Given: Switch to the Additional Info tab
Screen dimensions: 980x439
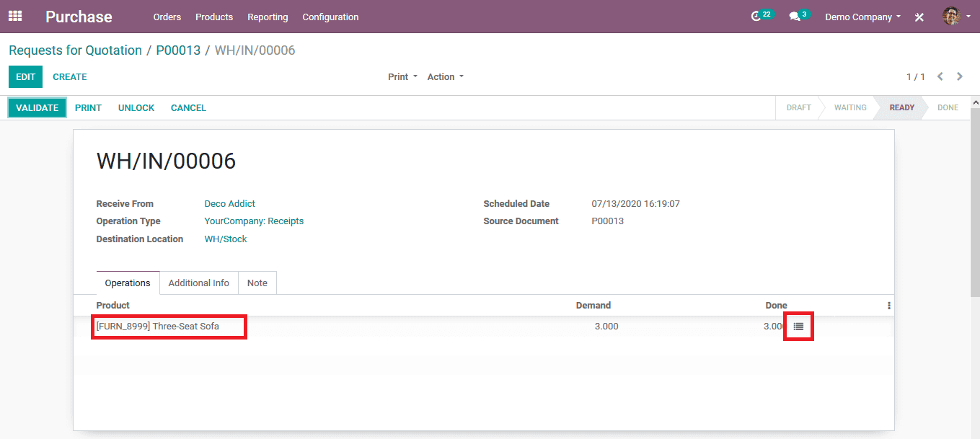Looking at the screenshot, I should (x=199, y=283).
